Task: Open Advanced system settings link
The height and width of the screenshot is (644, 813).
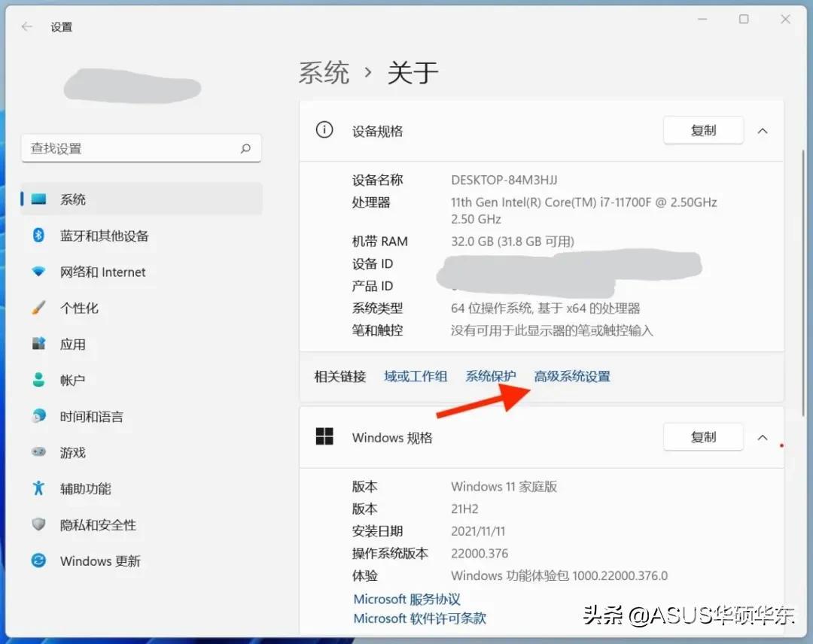Action: coord(571,377)
